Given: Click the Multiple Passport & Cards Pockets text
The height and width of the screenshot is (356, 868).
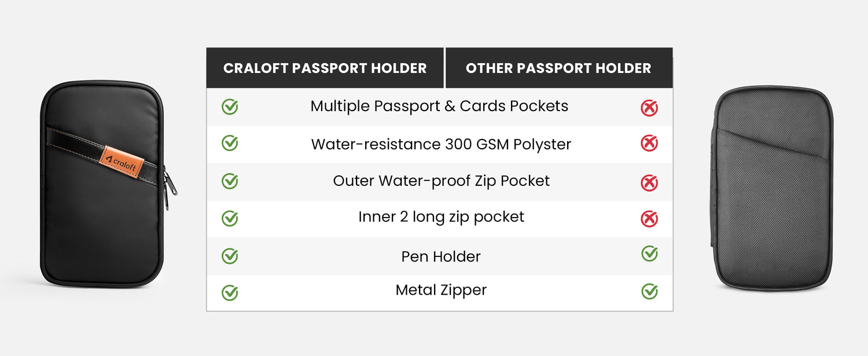Looking at the screenshot, I should [439, 107].
